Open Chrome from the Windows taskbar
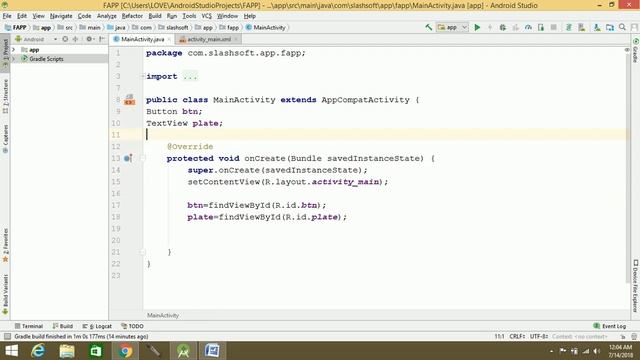 [x=126, y=351]
